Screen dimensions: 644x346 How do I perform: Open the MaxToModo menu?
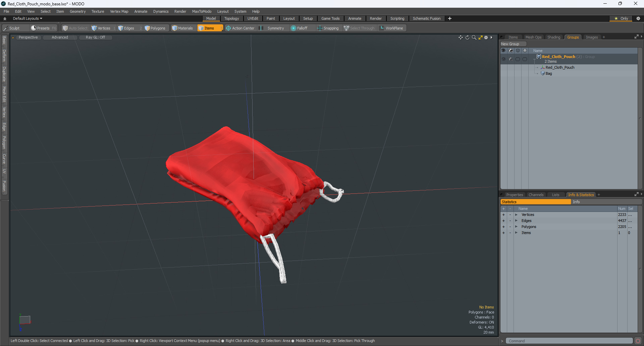point(202,11)
